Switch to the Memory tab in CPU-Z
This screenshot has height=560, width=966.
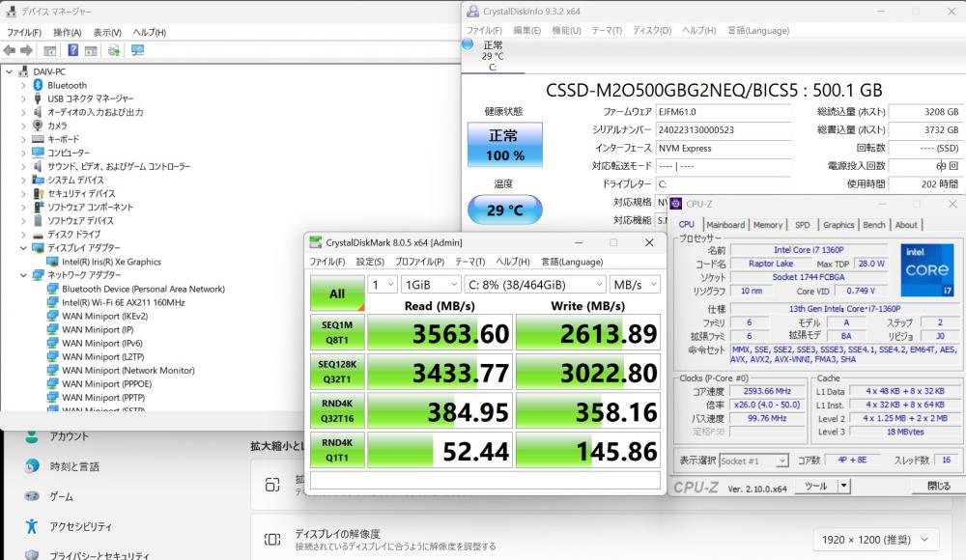coord(768,225)
